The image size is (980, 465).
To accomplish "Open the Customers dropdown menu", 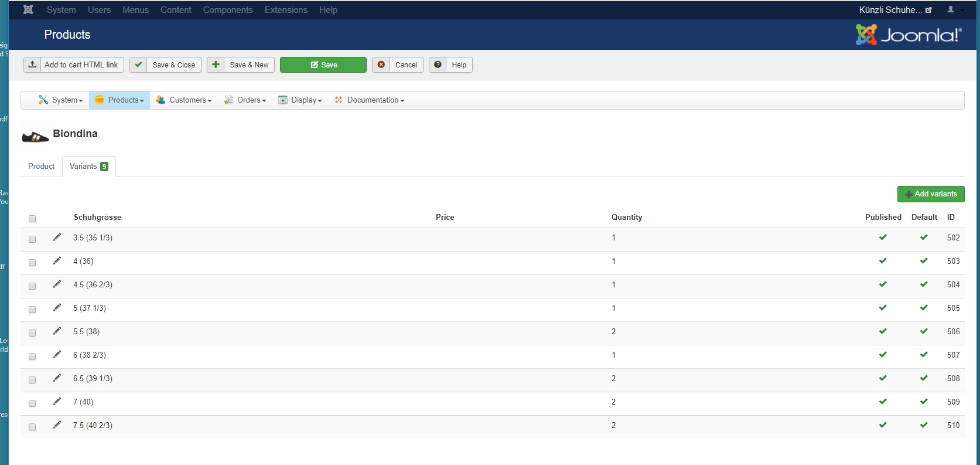I will pos(184,100).
